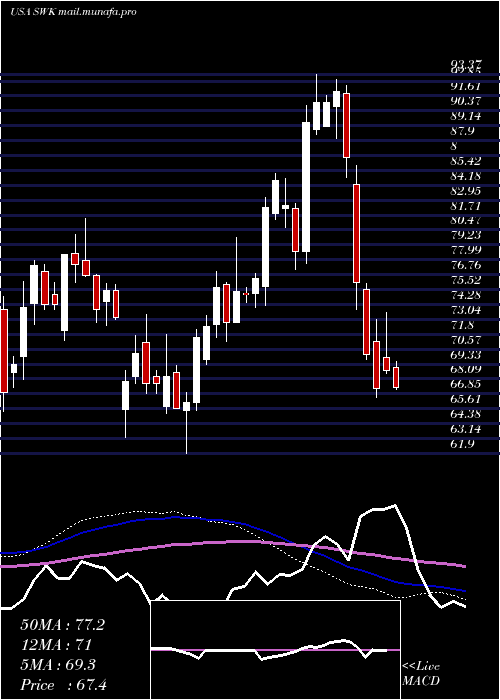
Task: Click the 63.14 price axis label
Action: 466,429
